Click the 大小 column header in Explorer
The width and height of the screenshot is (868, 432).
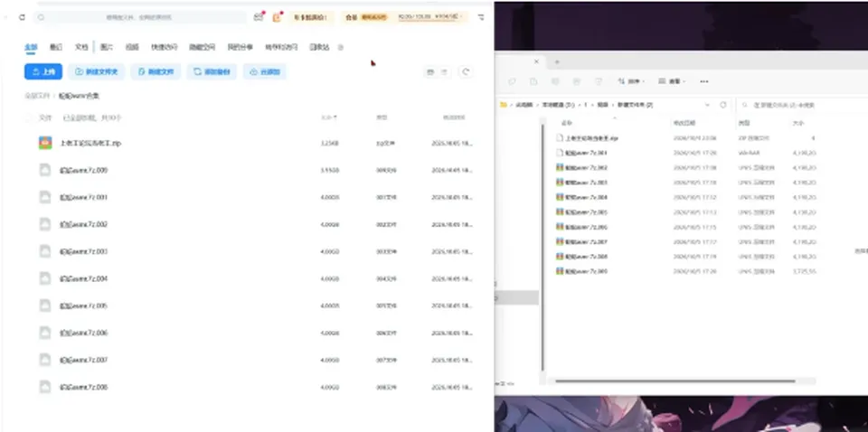click(797, 123)
